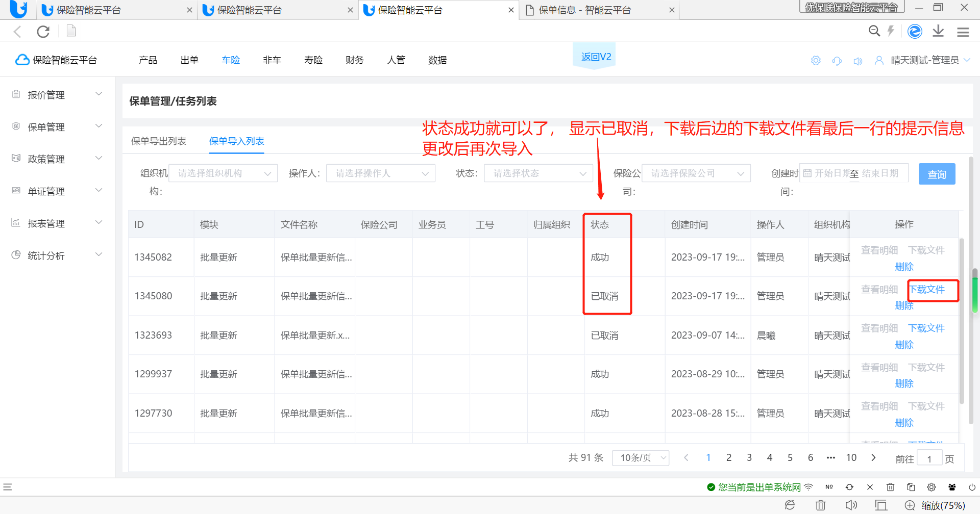Click 删除 for row 1345082

click(904, 267)
